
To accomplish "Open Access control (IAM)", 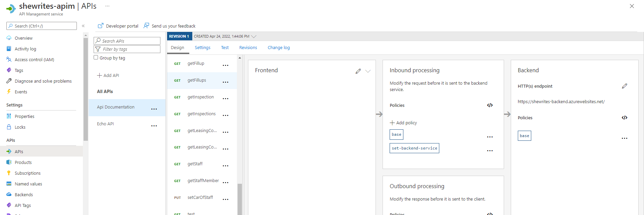I will pos(34,59).
